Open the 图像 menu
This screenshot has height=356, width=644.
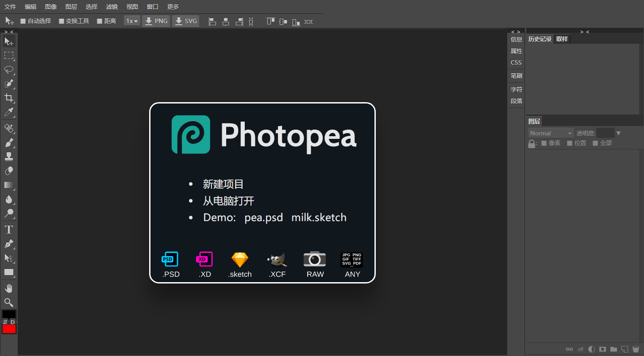[51, 7]
